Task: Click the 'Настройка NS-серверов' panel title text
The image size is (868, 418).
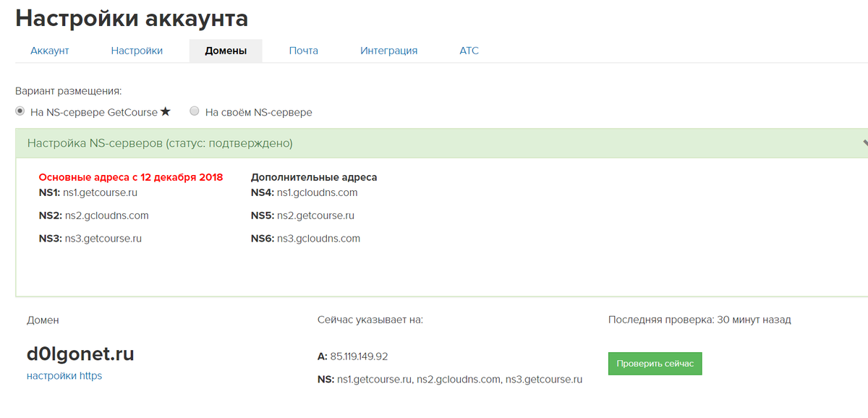Action: pos(160,143)
